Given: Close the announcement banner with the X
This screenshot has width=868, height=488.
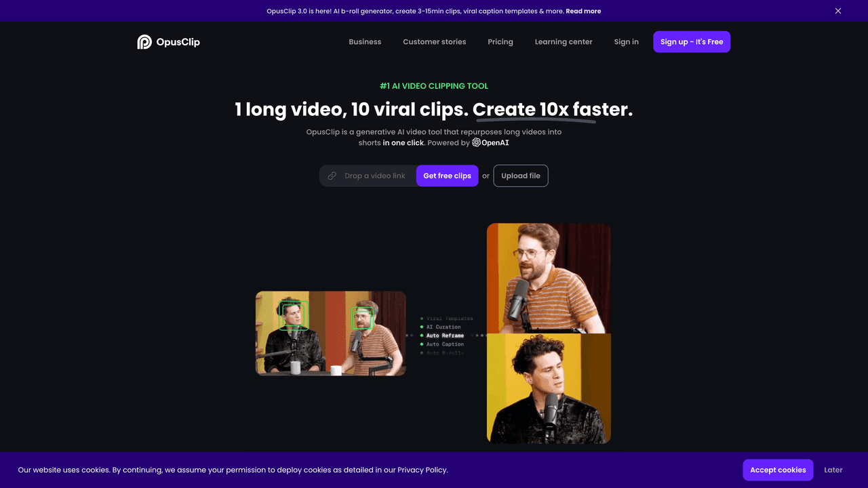Looking at the screenshot, I should pos(838,11).
